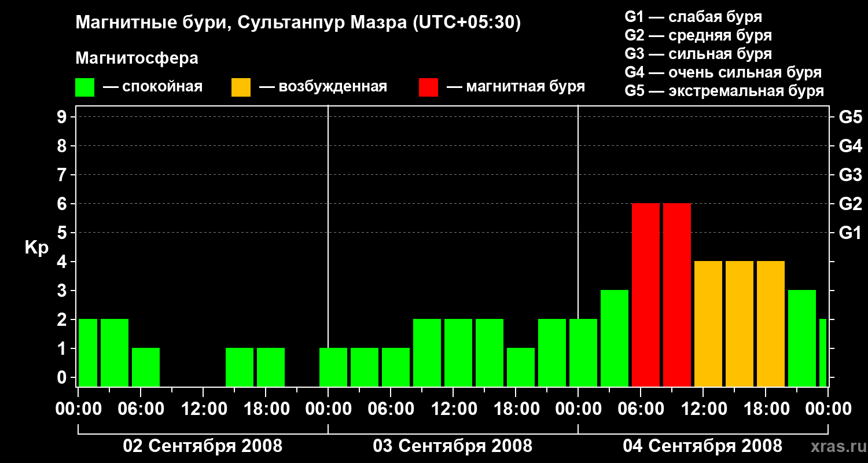Click the 12:00 time label under 02 Сентября
Screen dimensions: 868x463
[x=203, y=409]
